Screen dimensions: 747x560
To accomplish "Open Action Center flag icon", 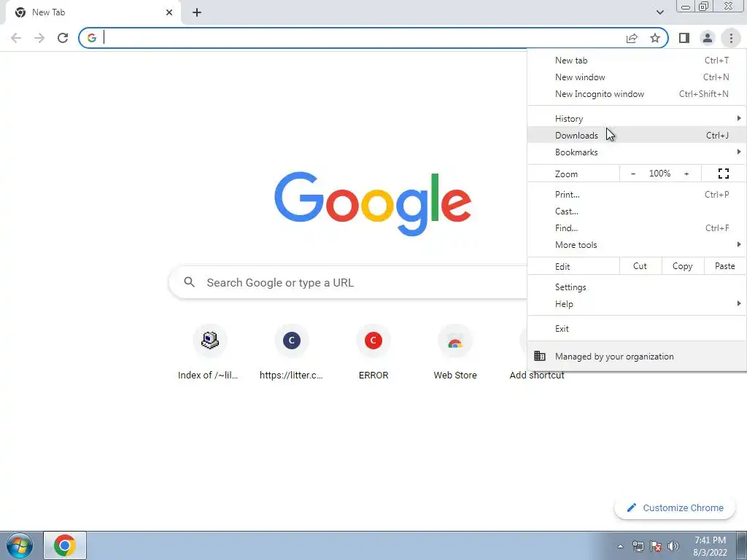I will coord(656,546).
